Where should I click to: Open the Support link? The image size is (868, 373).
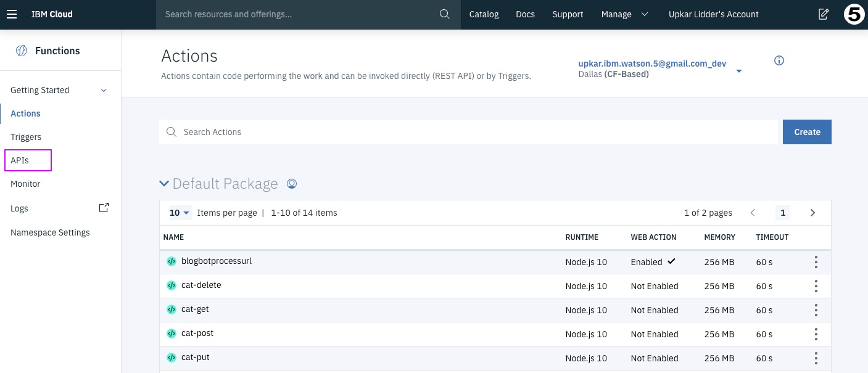tap(568, 14)
